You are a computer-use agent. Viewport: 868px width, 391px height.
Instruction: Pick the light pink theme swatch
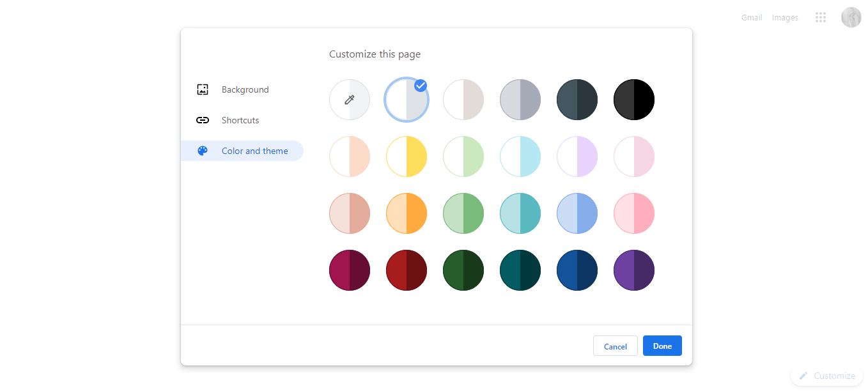click(634, 157)
